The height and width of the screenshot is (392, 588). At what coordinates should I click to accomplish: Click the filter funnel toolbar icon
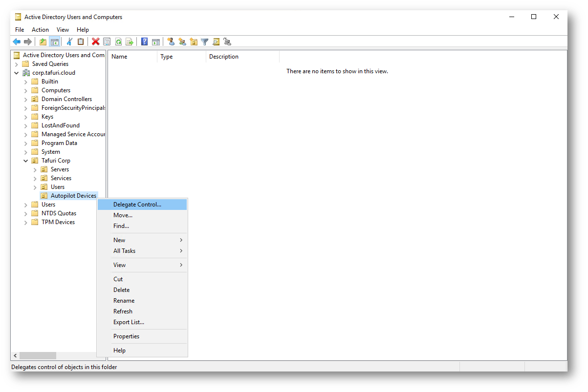point(205,42)
